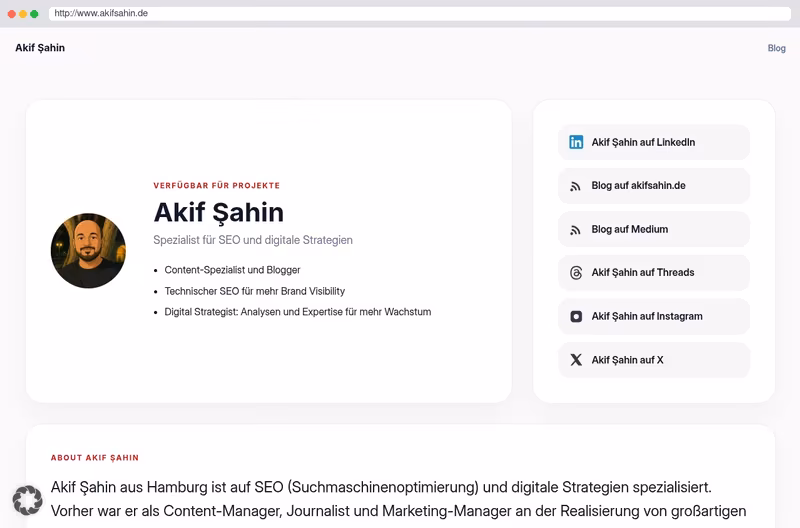Click the round profile photo
Screen dimensions: 800x528
click(x=88, y=250)
